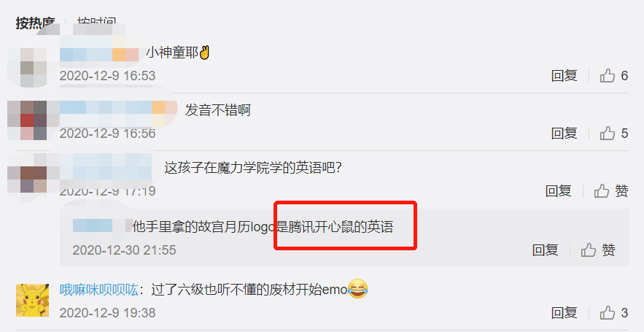The width and height of the screenshot is (644, 332).
Task: Reply to the 腾讯开心鼠 nested comment
Action: point(545,250)
